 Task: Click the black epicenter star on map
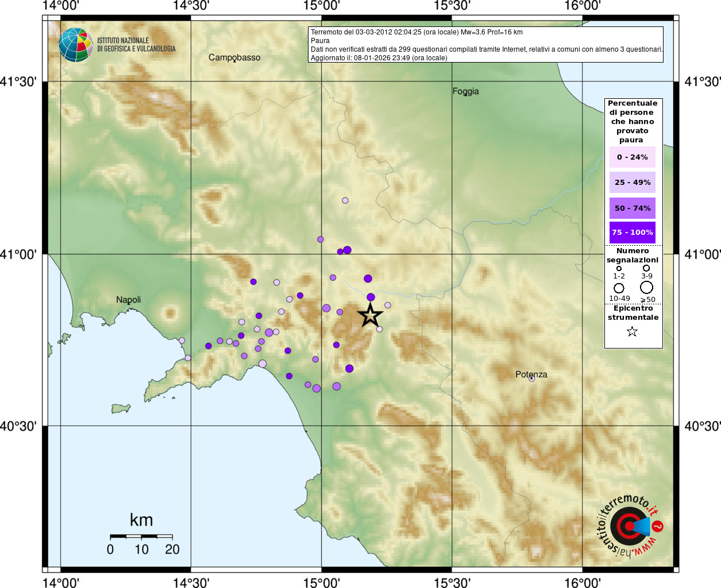point(370,315)
